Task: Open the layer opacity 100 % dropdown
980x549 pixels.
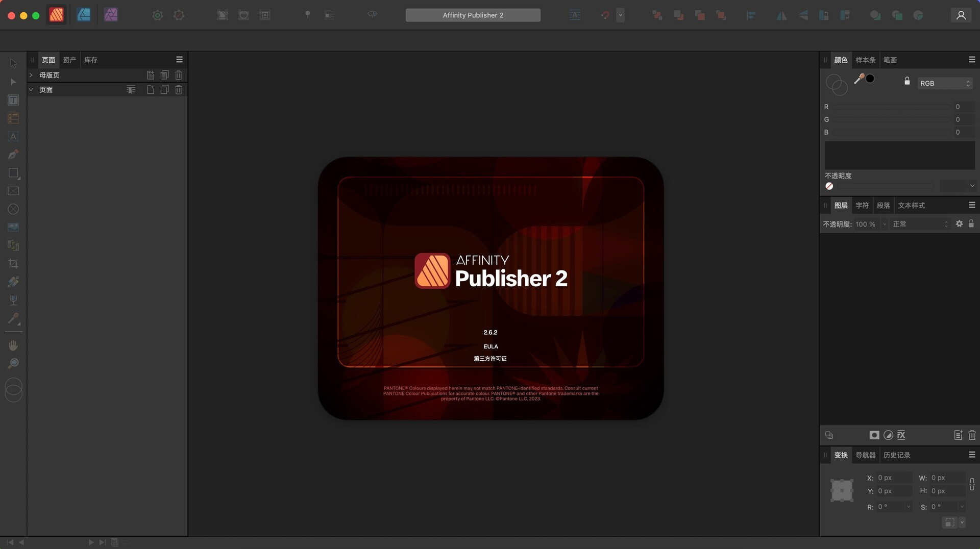Action: tap(885, 224)
